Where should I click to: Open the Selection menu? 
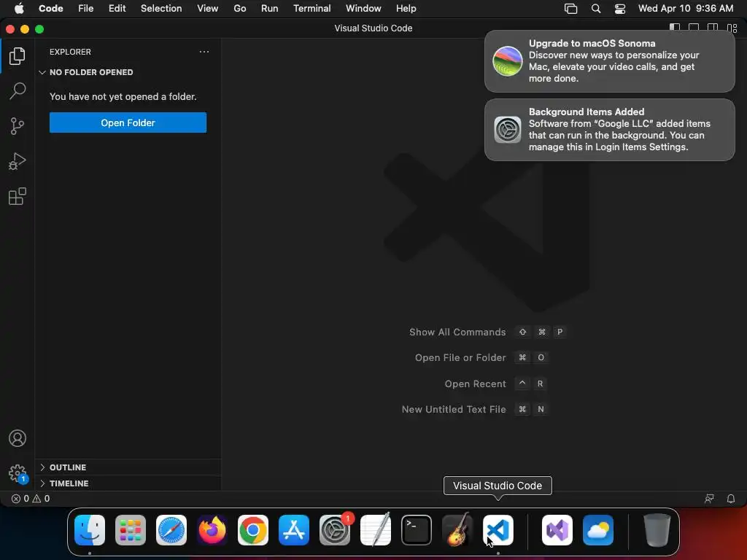click(161, 9)
